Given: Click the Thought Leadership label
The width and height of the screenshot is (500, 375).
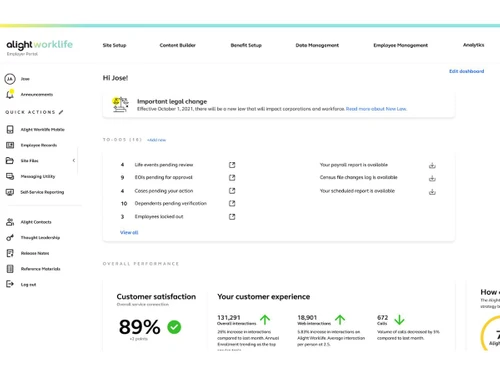Looking at the screenshot, I should pyautogui.click(x=40, y=238).
